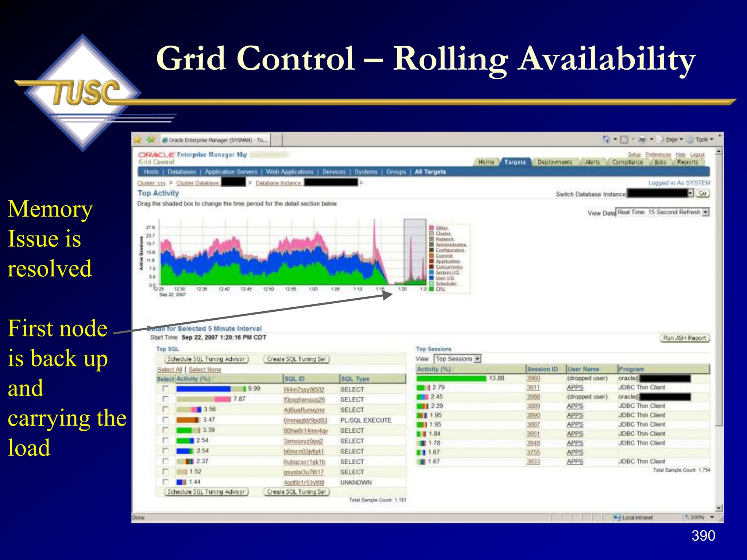The height and width of the screenshot is (560, 747).
Task: Open session ID 3811 link
Action: pos(533,388)
